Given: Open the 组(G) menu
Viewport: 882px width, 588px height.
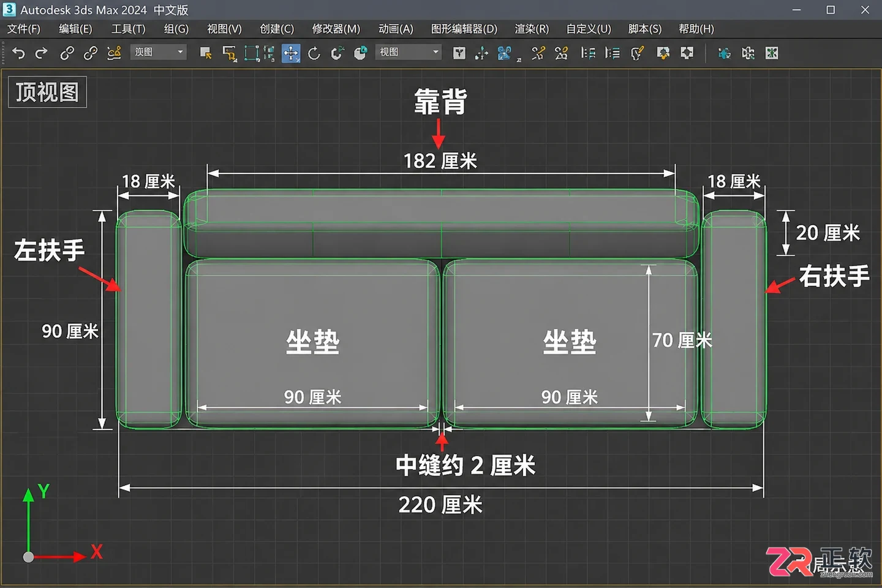Looking at the screenshot, I should click(176, 29).
